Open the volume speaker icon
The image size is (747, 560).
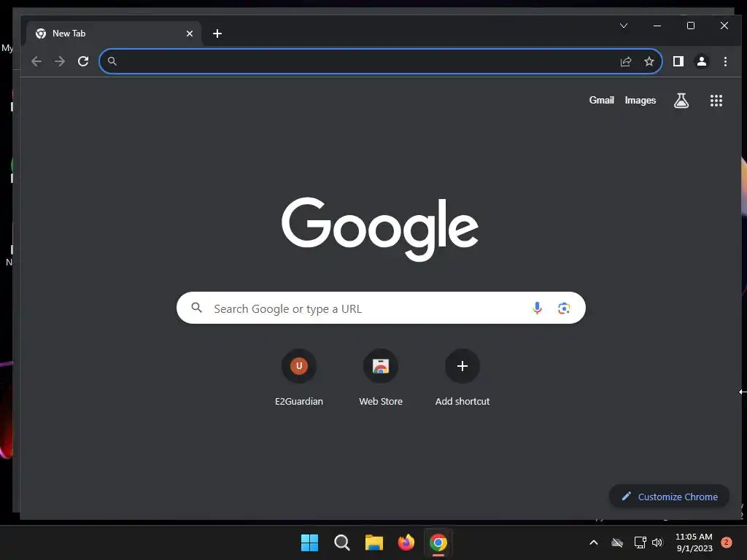(x=657, y=542)
